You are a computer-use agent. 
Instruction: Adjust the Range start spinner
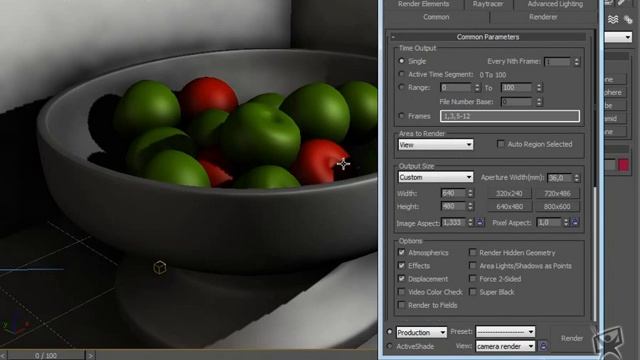[477, 88]
